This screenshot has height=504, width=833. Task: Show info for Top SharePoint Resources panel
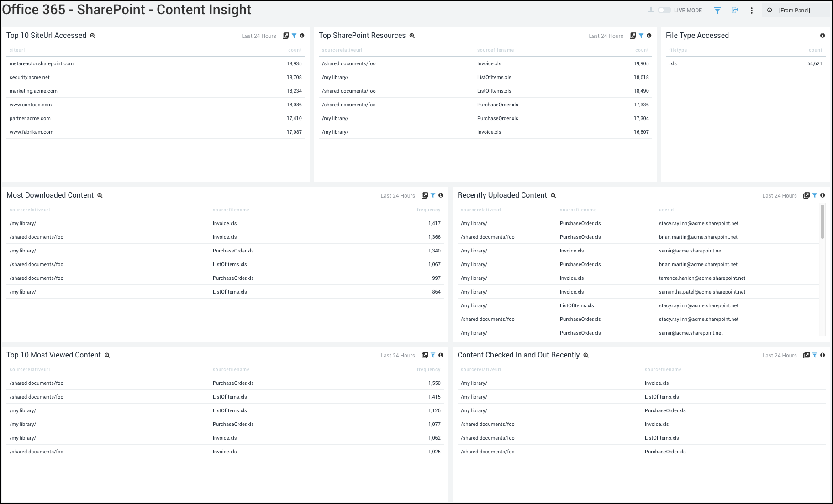650,35
